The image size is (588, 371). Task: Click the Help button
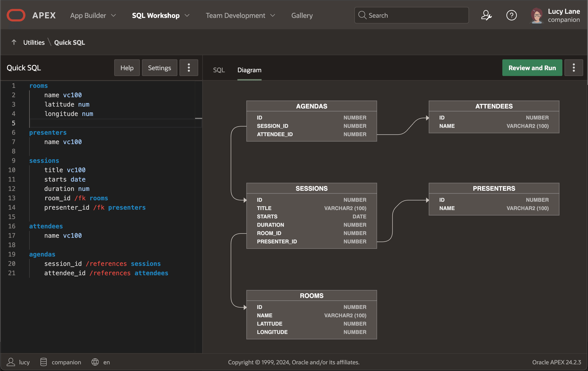[x=127, y=68]
